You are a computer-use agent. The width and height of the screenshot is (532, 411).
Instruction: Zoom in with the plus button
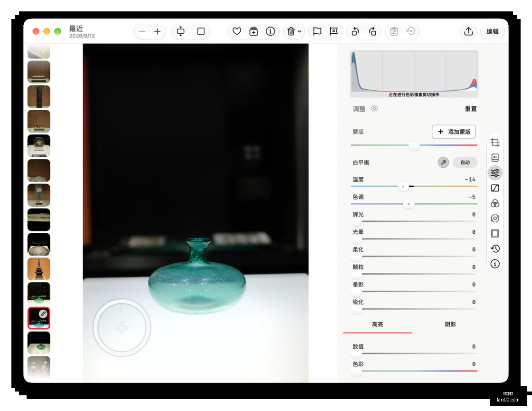tap(157, 31)
